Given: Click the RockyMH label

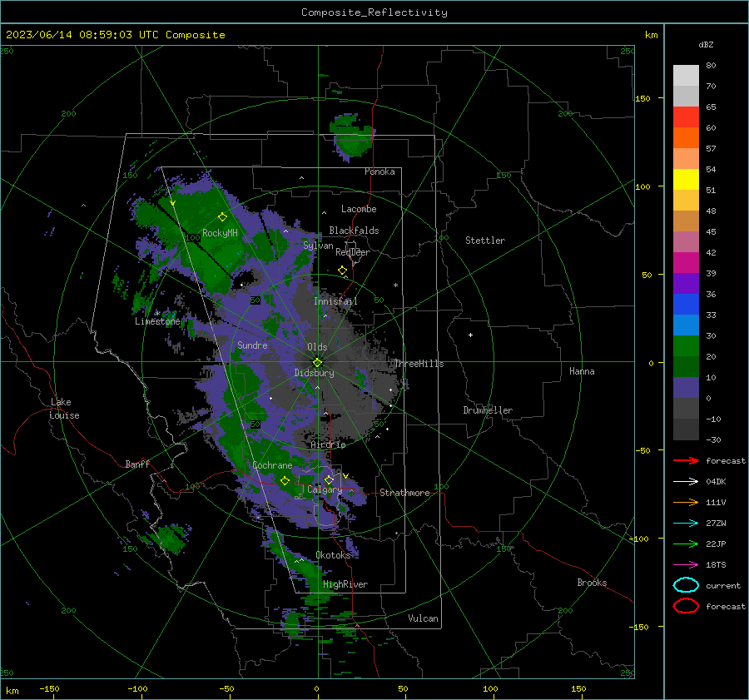Looking at the screenshot, I should pyautogui.click(x=220, y=233).
